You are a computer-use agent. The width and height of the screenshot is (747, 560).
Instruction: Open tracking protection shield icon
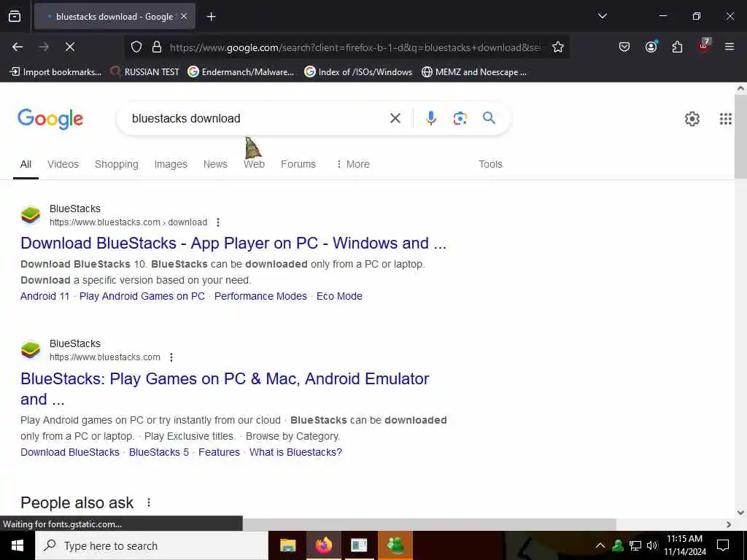pos(136,47)
